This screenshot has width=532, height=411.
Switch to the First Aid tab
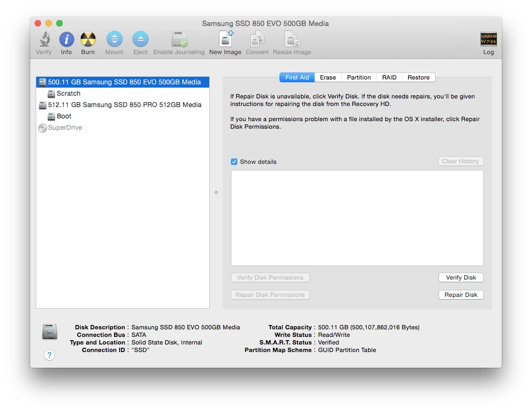(297, 77)
